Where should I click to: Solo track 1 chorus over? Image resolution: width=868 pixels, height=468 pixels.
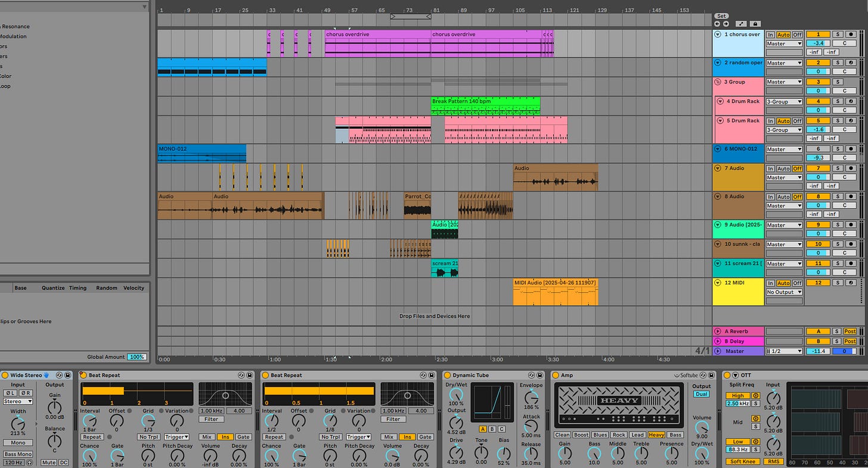click(838, 35)
